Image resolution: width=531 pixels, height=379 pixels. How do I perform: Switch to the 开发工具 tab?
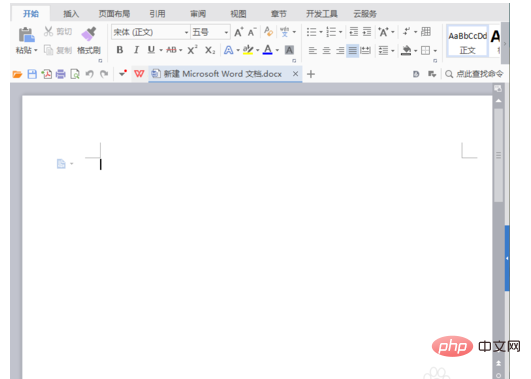[x=322, y=14]
